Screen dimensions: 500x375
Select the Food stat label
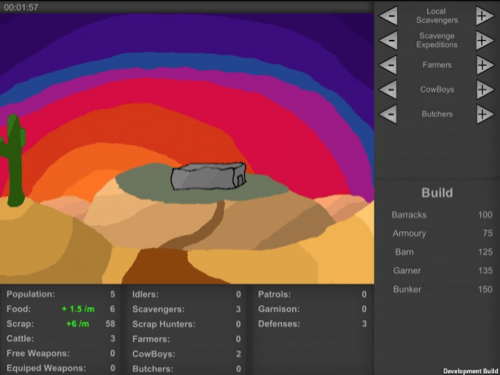pyautogui.click(x=19, y=309)
